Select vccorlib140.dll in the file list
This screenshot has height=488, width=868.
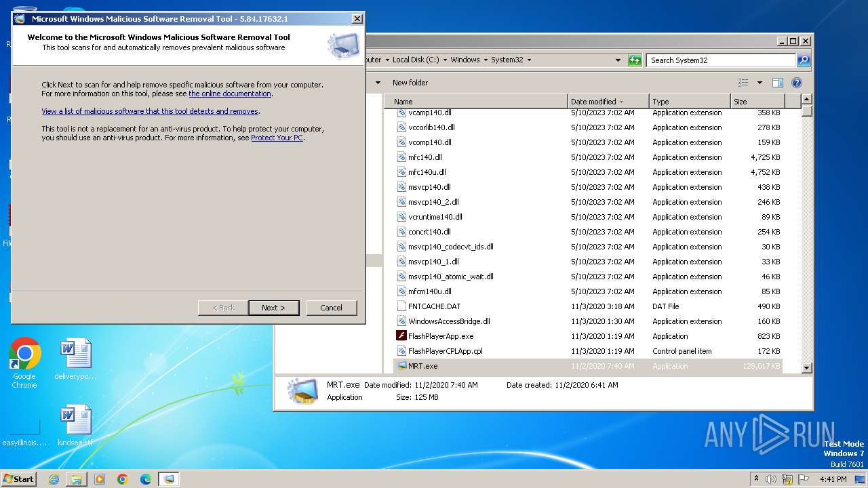pos(431,127)
